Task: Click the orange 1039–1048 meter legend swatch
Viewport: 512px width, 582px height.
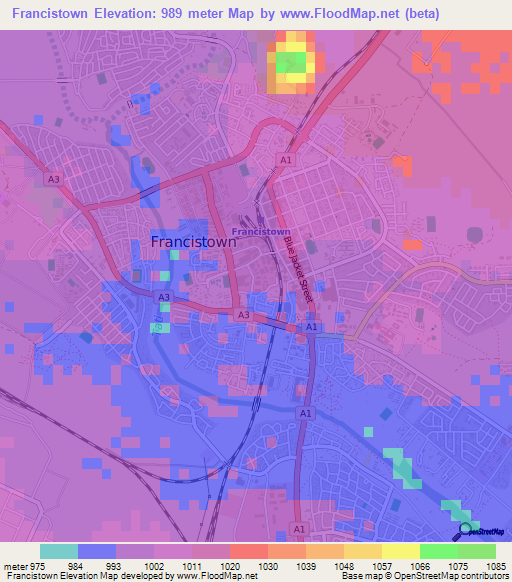Action: pos(325,552)
